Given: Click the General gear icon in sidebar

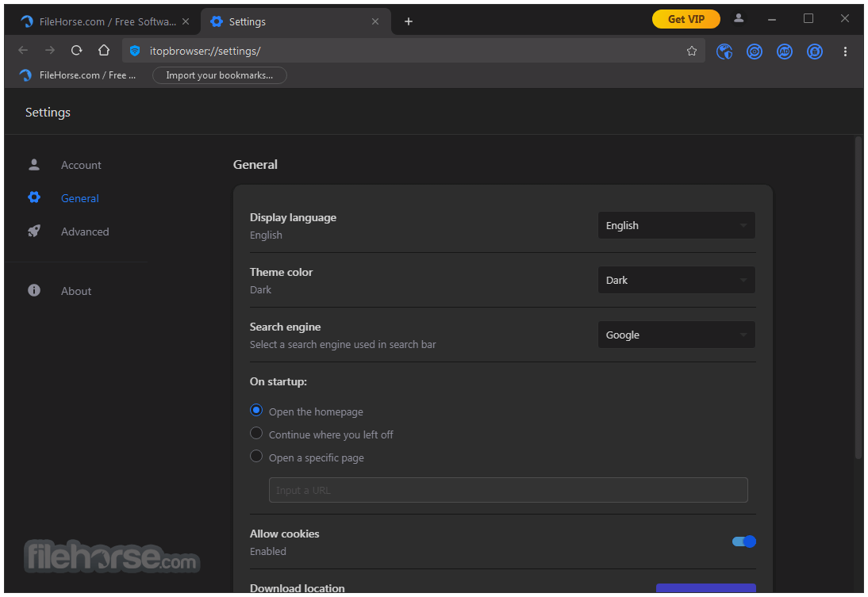Looking at the screenshot, I should [34, 197].
